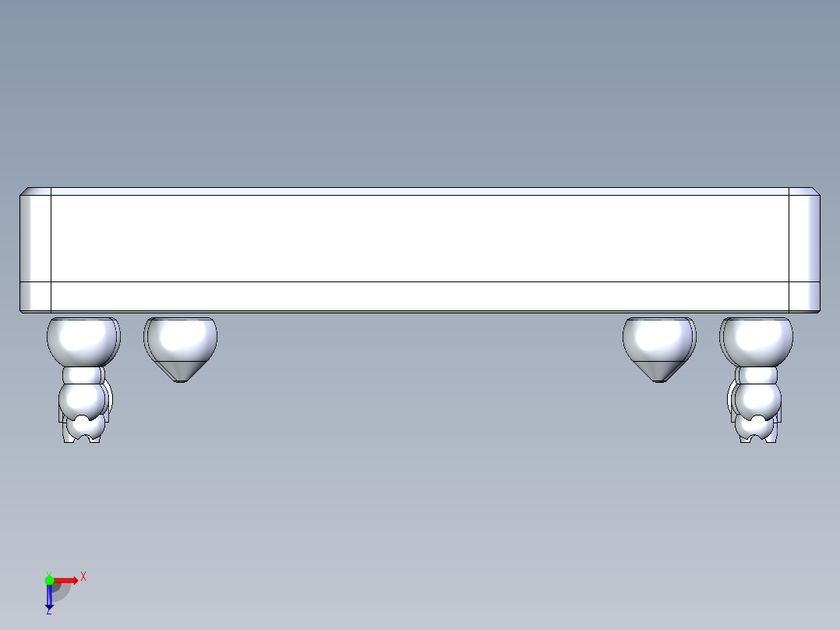Select the neck connector on left leg

click(82, 375)
